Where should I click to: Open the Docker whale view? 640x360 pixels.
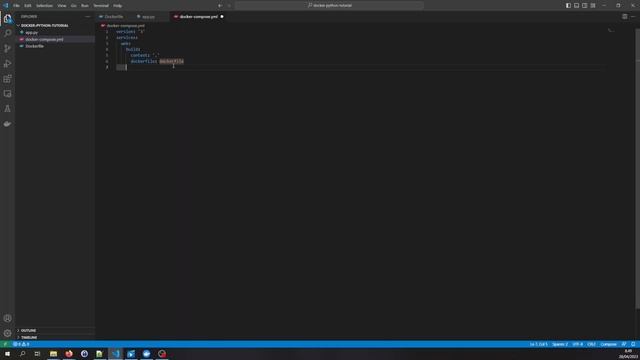pyautogui.click(x=7, y=124)
